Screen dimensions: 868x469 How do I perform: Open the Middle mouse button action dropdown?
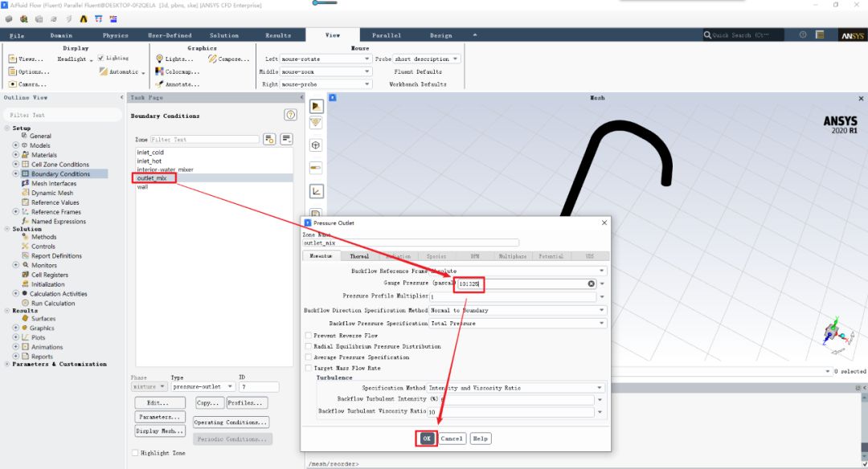point(325,71)
